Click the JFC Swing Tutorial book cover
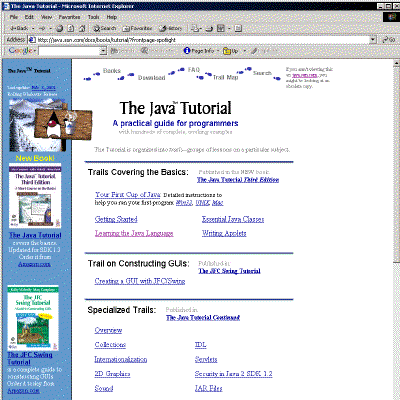The height and width of the screenshot is (400, 400). (x=33, y=317)
